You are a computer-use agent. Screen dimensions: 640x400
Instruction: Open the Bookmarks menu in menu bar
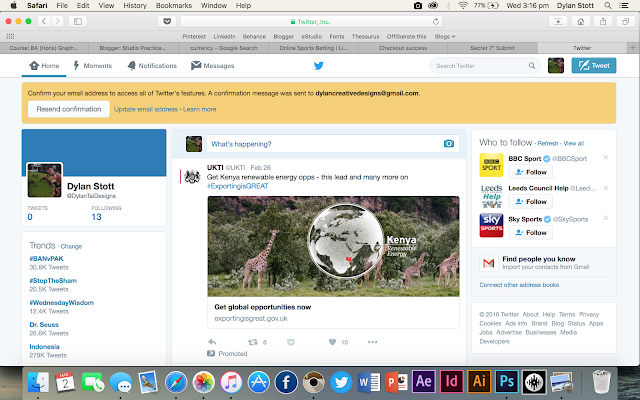click(x=174, y=5)
